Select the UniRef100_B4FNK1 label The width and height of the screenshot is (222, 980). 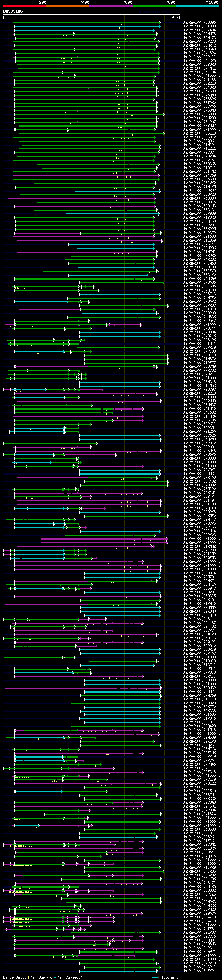click(199, 68)
